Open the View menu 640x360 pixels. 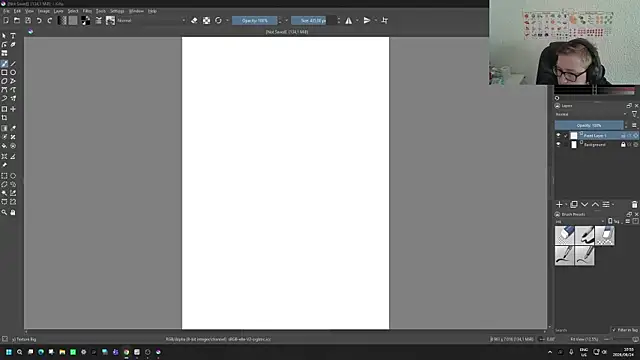pyautogui.click(x=29, y=11)
